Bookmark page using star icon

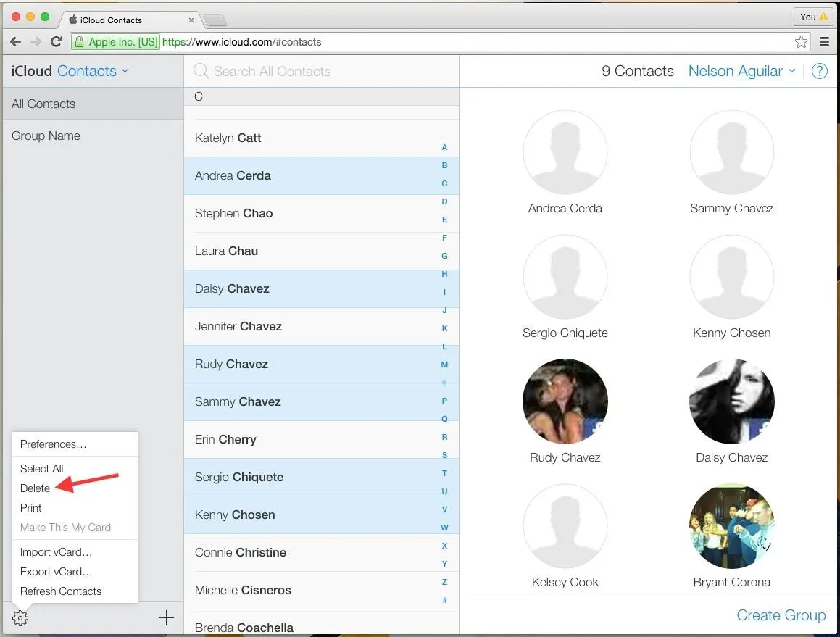click(x=801, y=42)
